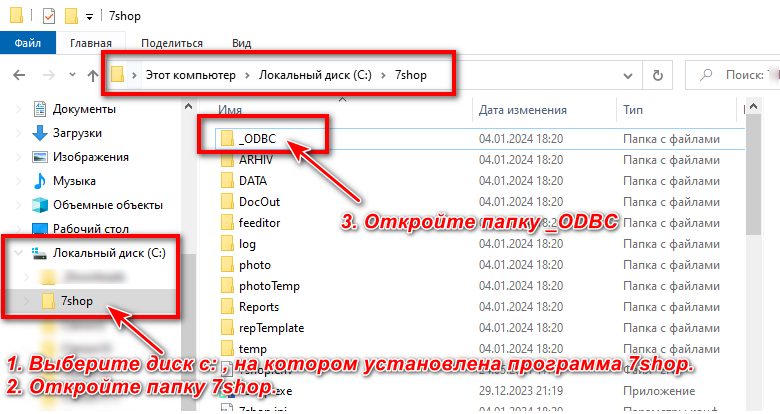Click the date cell of DocOut row
The width and height of the screenshot is (780, 414).
pos(521,202)
